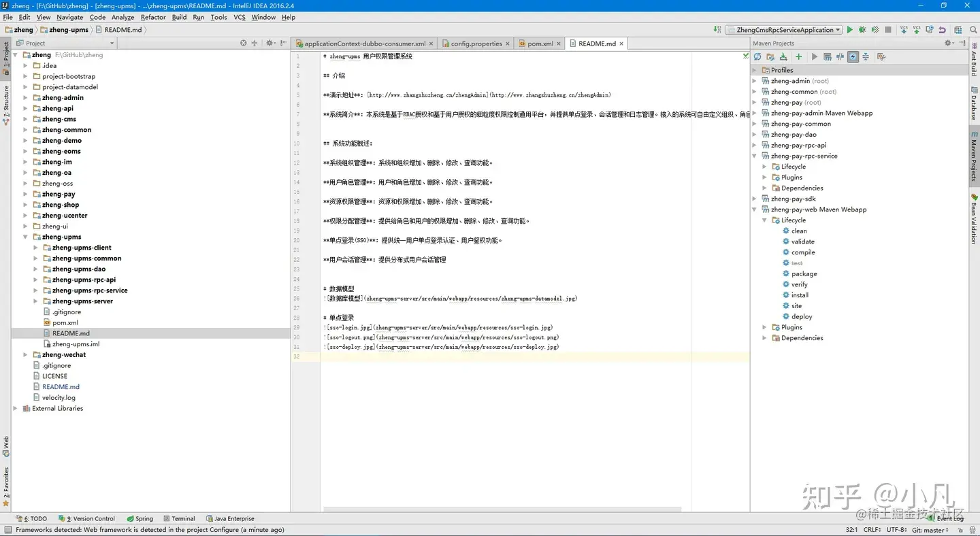Open Settings from the main toolbar
Screen dimensions: 980x536
click(x=958, y=29)
